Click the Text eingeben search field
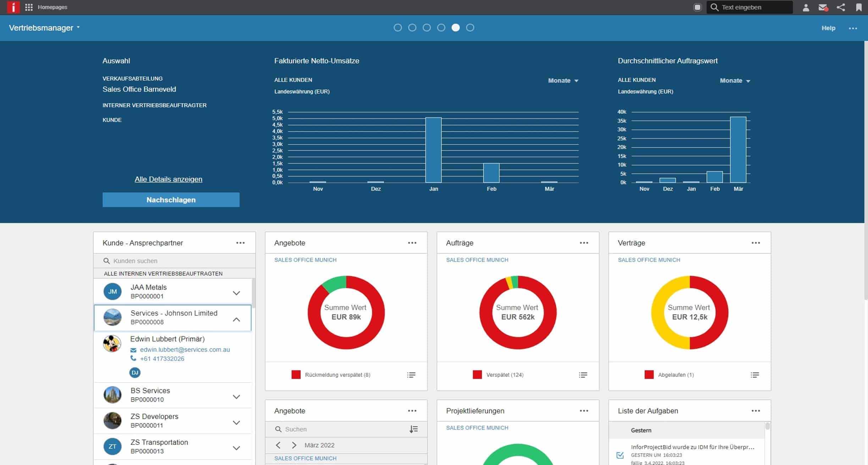This screenshot has width=868, height=465. point(750,7)
